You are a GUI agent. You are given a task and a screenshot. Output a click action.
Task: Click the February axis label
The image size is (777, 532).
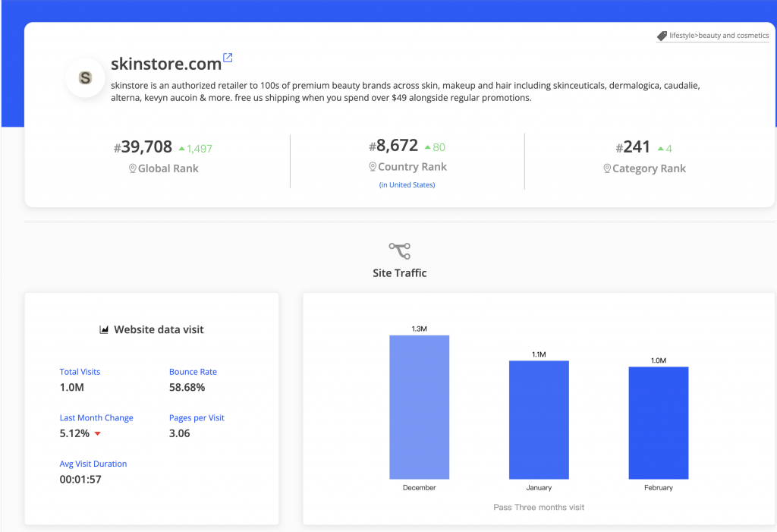[x=659, y=488]
